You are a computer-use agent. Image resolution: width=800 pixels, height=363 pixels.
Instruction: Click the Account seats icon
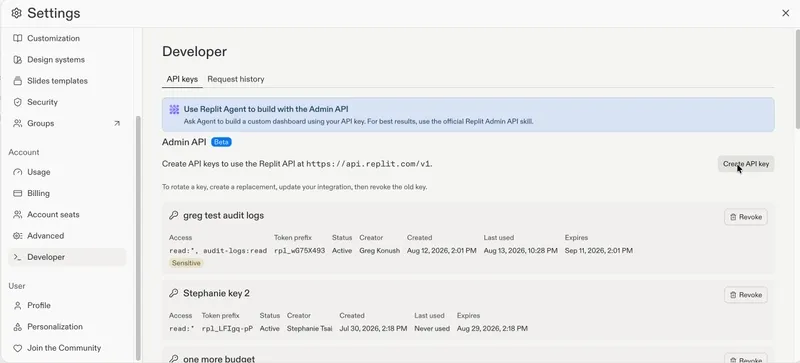pyautogui.click(x=18, y=214)
